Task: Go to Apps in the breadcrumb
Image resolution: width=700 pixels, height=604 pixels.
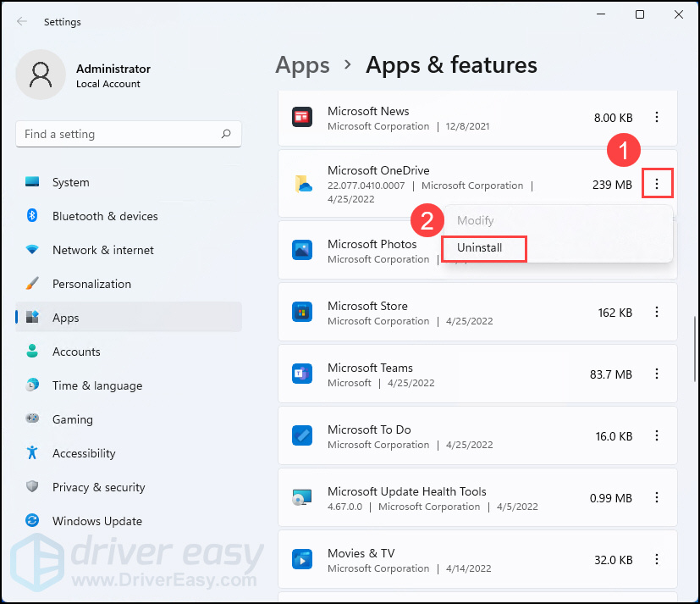Action: [303, 64]
